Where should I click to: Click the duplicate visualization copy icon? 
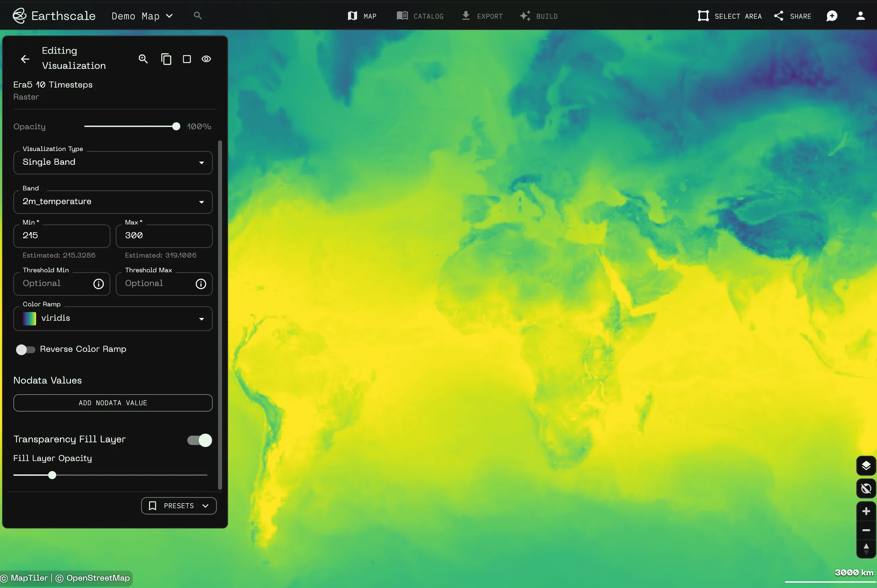coord(166,59)
